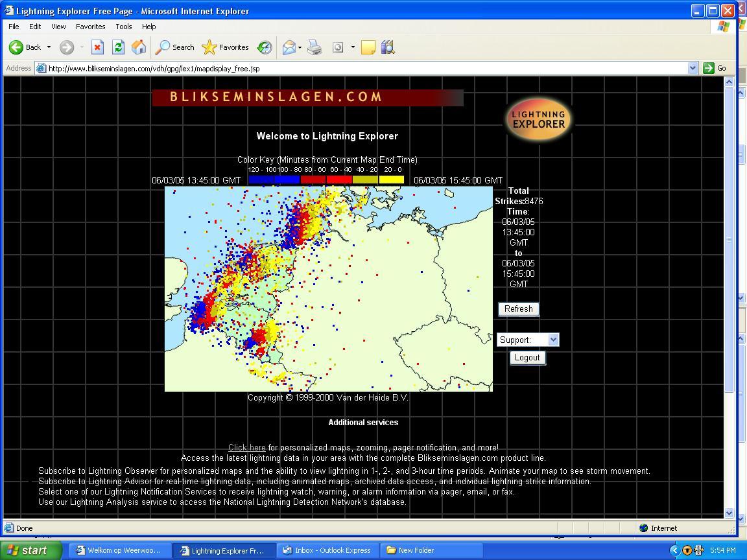Image resolution: width=747 pixels, height=560 pixels.
Task: Click the Print toolbar icon
Action: coord(314,47)
